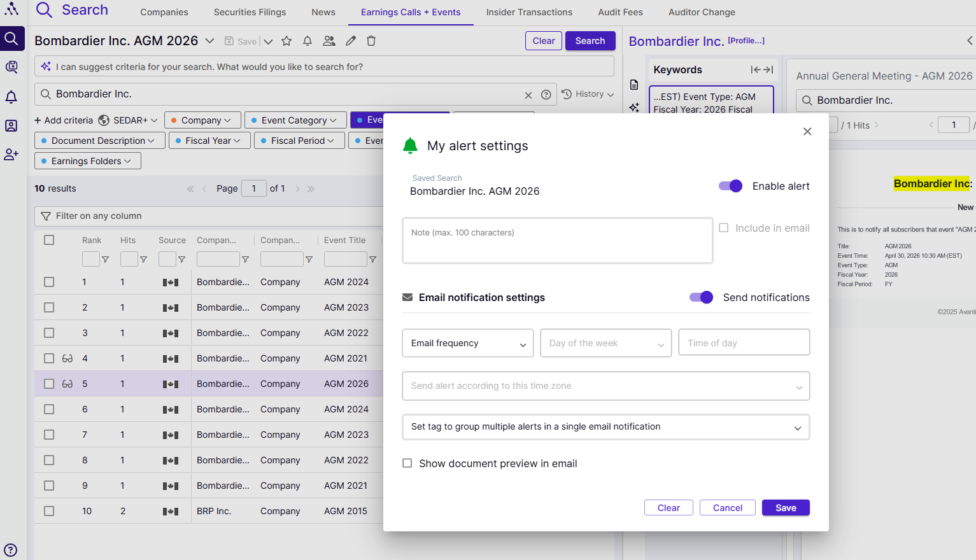976x560 pixels.
Task: Open alerts bell in the left sidebar
Action: pos(11,97)
